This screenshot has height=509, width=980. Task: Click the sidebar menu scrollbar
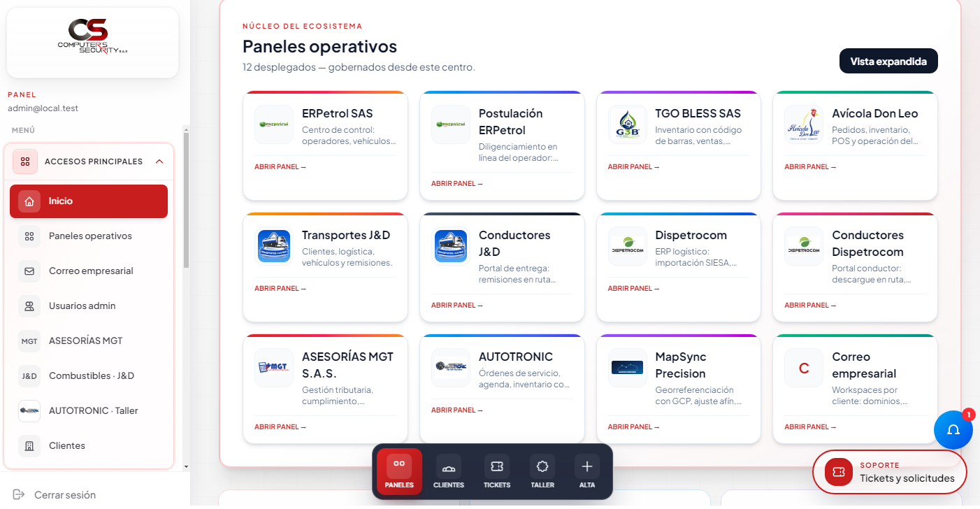pyautogui.click(x=186, y=199)
